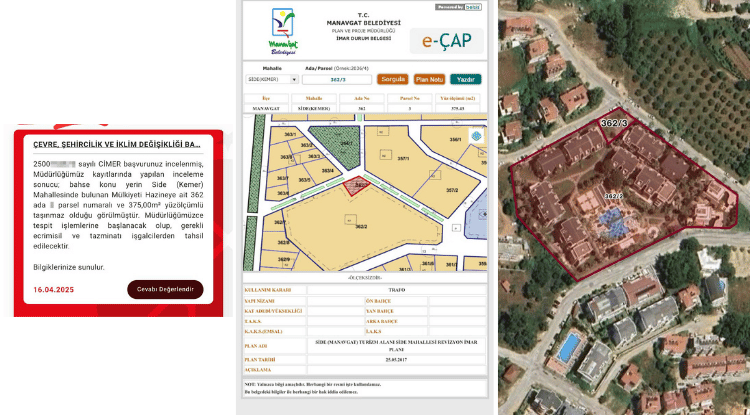Click the 'Powered by' badge in the header
This screenshot has height=415, width=750.
coord(458,7)
